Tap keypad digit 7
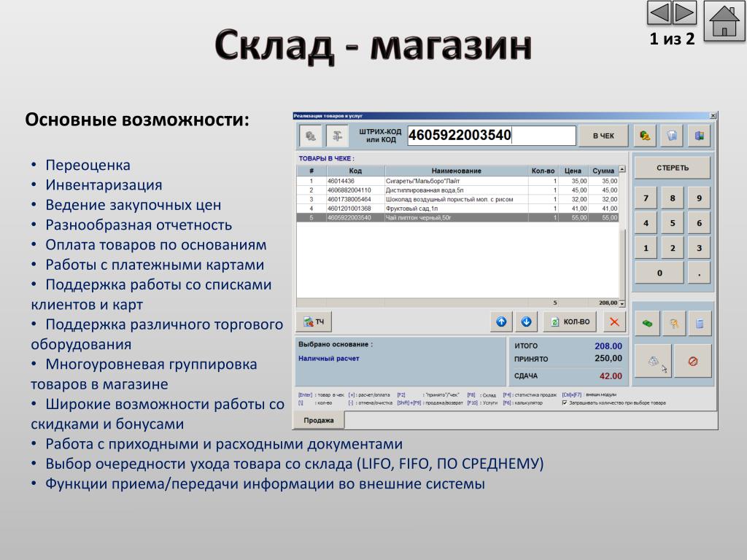747x560 pixels. click(646, 198)
